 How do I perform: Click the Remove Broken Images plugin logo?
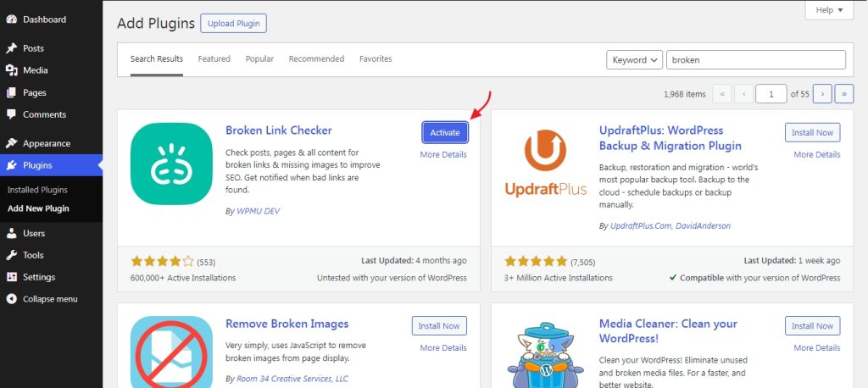(x=171, y=352)
